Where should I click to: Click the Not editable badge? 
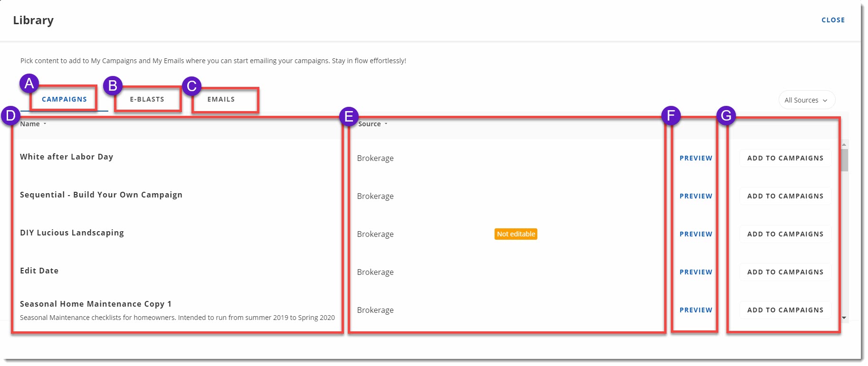[x=515, y=234]
